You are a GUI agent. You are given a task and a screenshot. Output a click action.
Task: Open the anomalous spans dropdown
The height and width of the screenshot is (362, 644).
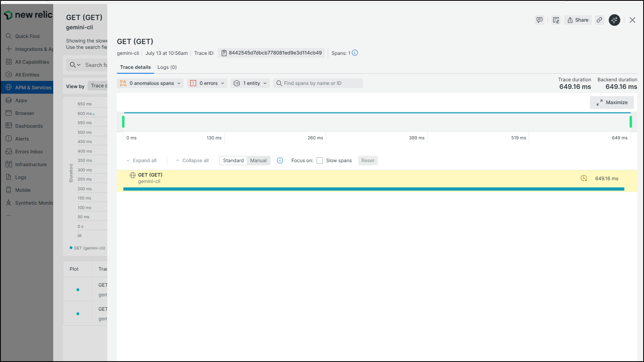150,83
